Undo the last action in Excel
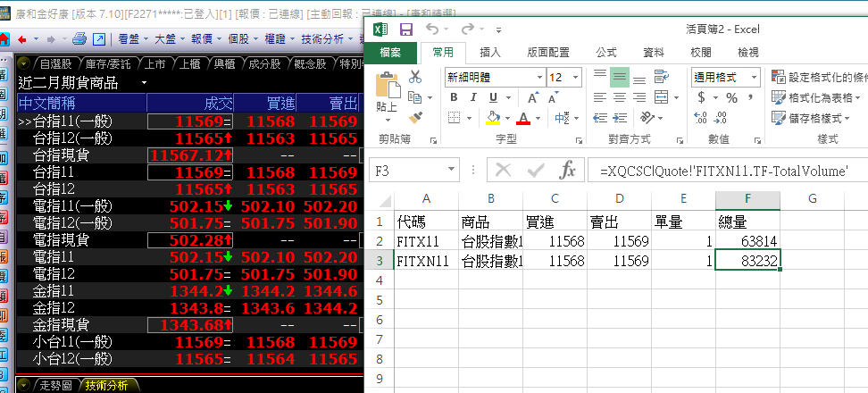Viewport: 868px width, 393px height. tap(432, 29)
